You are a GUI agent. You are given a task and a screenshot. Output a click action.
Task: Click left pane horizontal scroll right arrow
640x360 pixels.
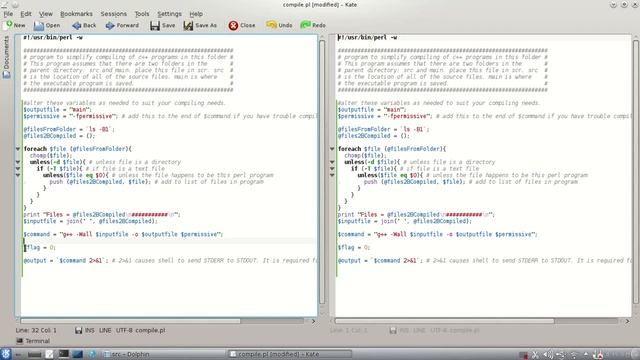coord(313,321)
